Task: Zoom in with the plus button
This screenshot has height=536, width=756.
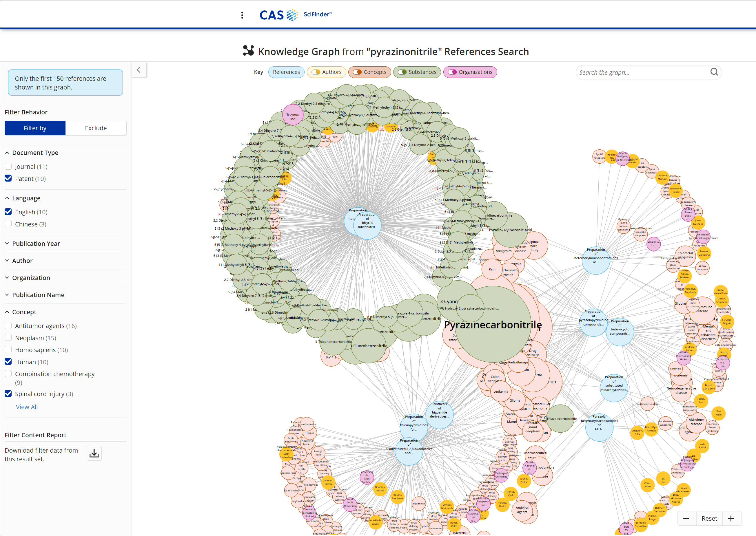Action: tap(731, 519)
